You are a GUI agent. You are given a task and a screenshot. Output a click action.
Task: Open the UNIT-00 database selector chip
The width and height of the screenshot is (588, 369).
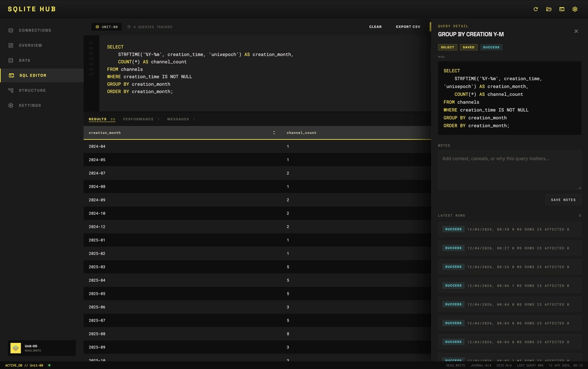click(x=106, y=27)
